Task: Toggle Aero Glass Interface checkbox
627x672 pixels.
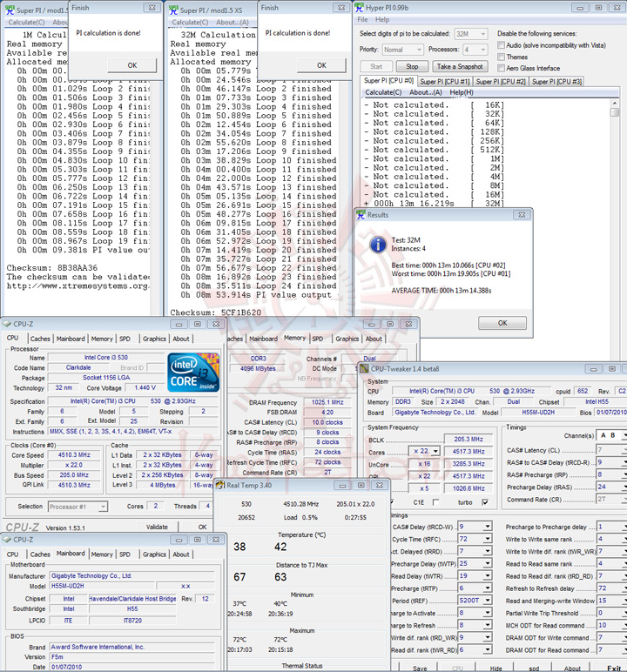Action: click(501, 68)
